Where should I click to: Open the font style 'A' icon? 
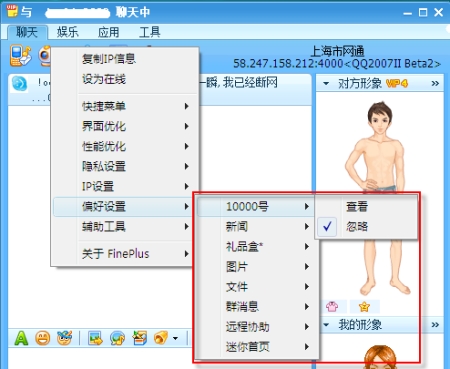(x=21, y=338)
